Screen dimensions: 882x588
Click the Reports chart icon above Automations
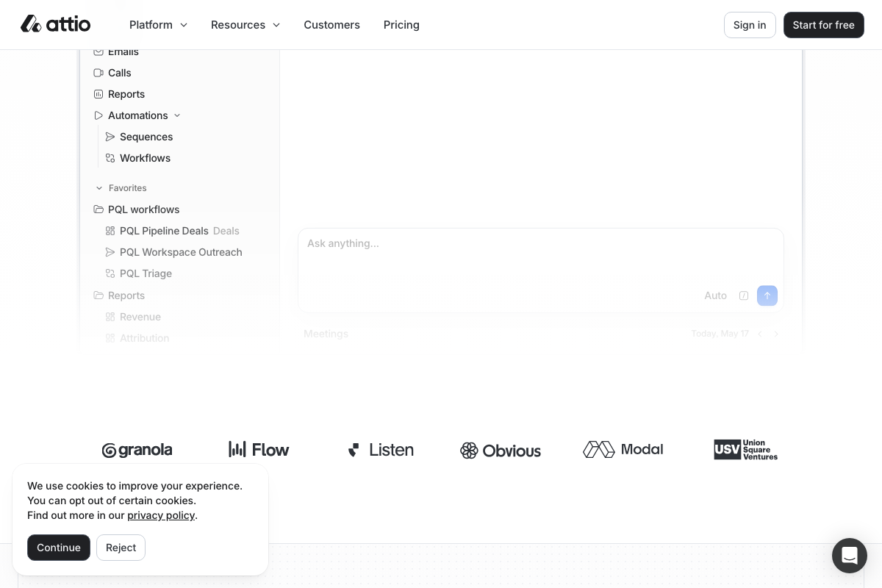[x=98, y=94]
